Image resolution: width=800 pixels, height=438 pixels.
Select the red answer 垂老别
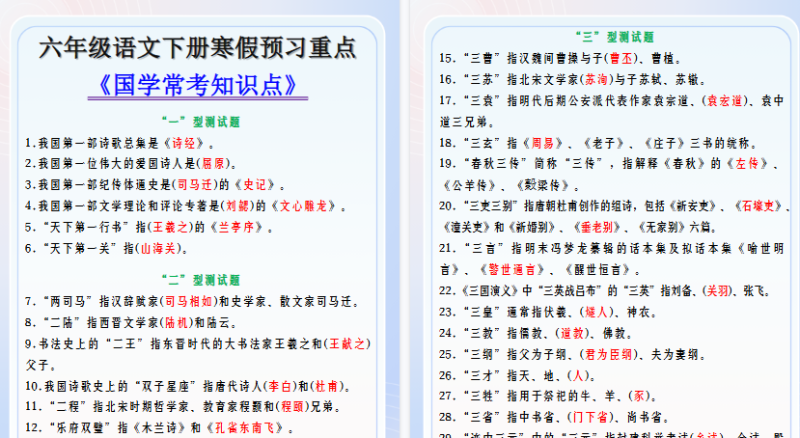pyautogui.click(x=596, y=227)
